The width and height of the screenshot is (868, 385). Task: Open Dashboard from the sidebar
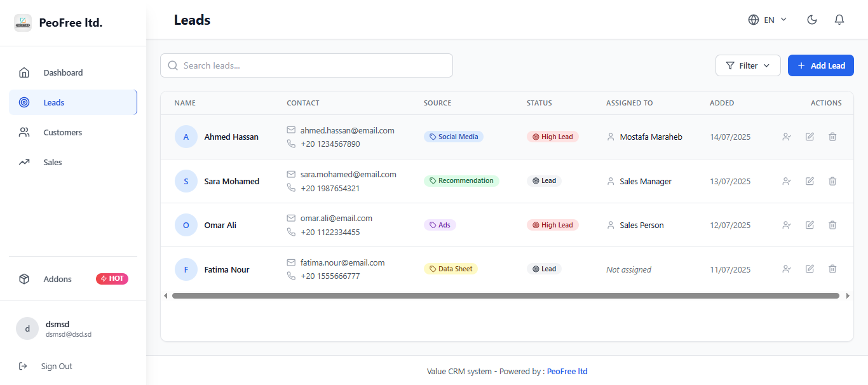pos(63,72)
